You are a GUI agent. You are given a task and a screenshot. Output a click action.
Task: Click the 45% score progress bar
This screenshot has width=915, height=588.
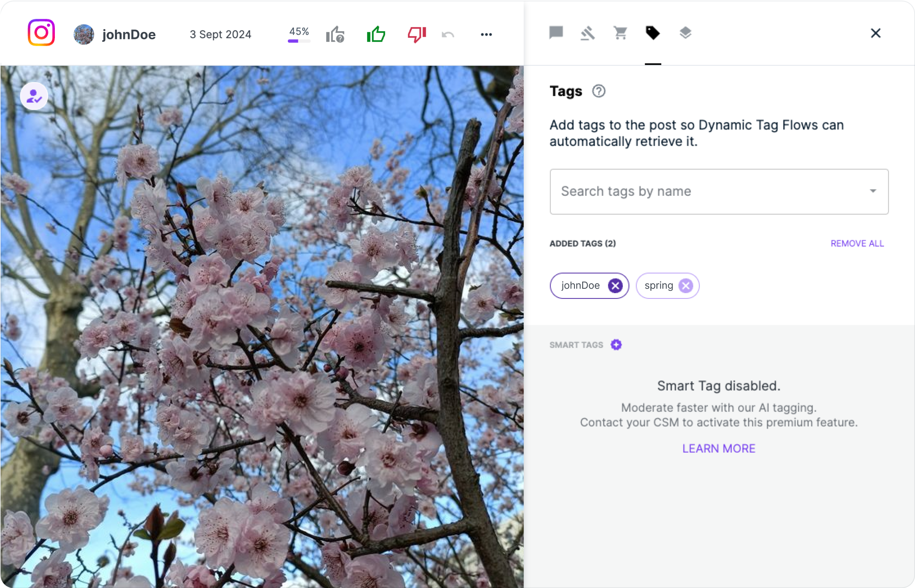coord(299,41)
